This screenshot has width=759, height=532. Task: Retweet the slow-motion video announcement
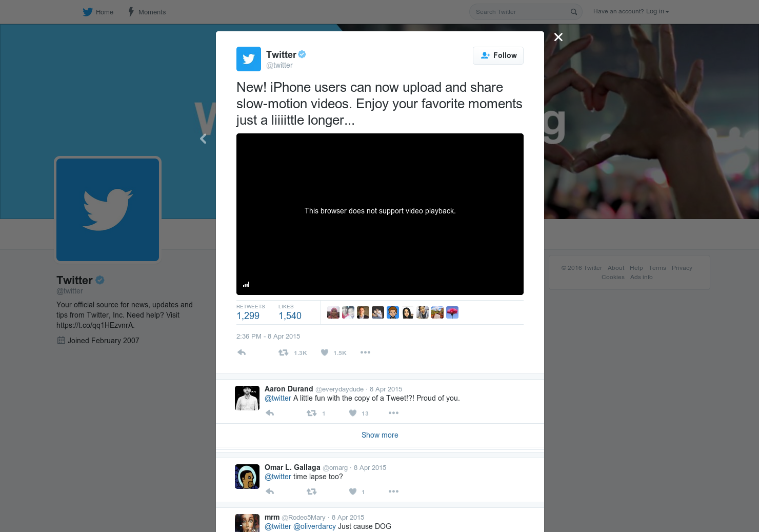[x=283, y=352]
